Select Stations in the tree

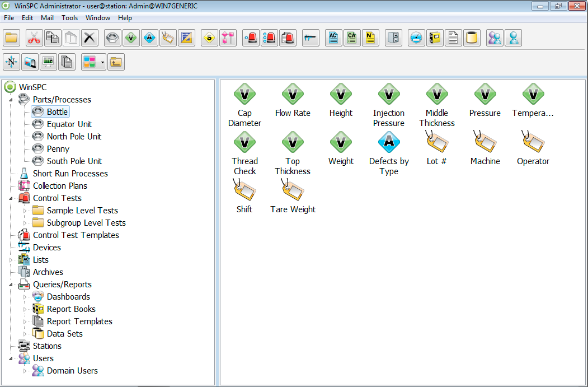click(47, 346)
